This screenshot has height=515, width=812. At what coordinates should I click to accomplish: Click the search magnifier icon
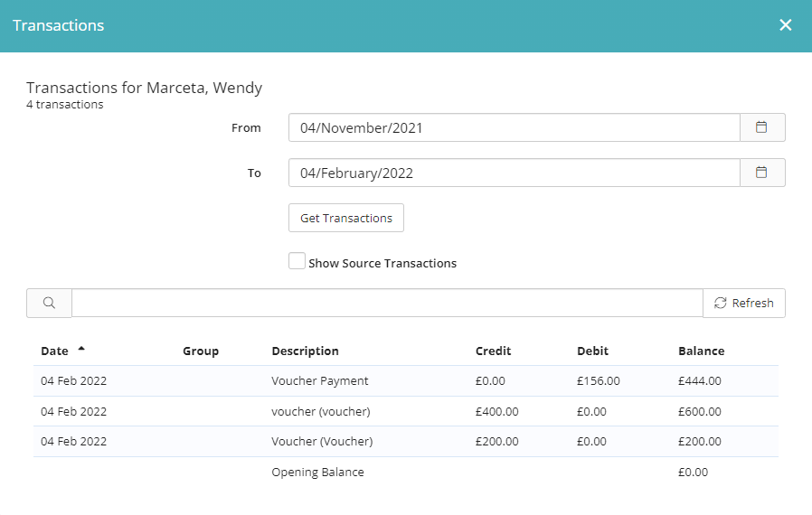click(x=49, y=304)
